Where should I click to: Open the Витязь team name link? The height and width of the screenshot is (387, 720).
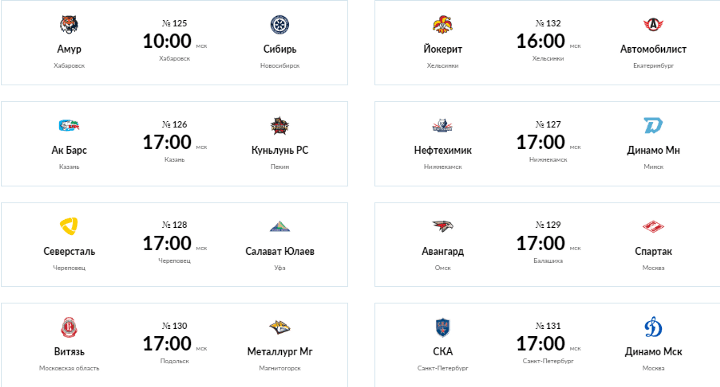pyautogui.click(x=69, y=352)
